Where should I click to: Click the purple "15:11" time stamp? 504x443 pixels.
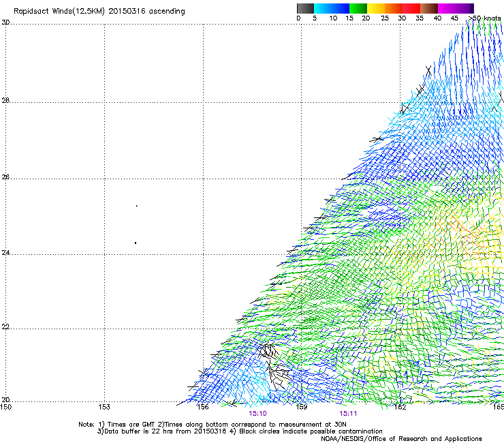coord(348,414)
